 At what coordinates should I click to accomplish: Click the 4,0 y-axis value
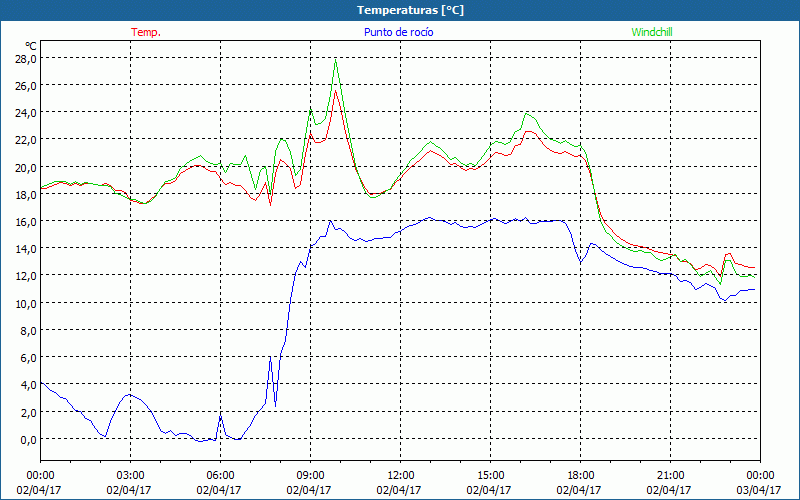28,385
